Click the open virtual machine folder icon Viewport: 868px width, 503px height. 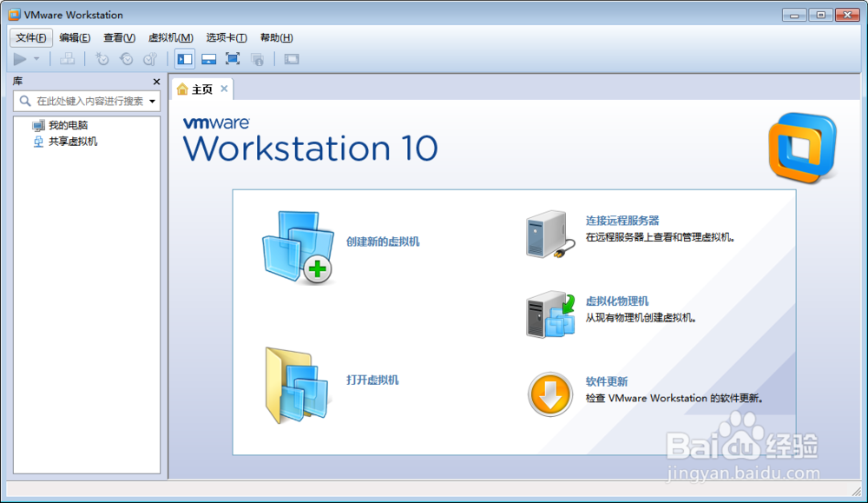pyautogui.click(x=297, y=386)
